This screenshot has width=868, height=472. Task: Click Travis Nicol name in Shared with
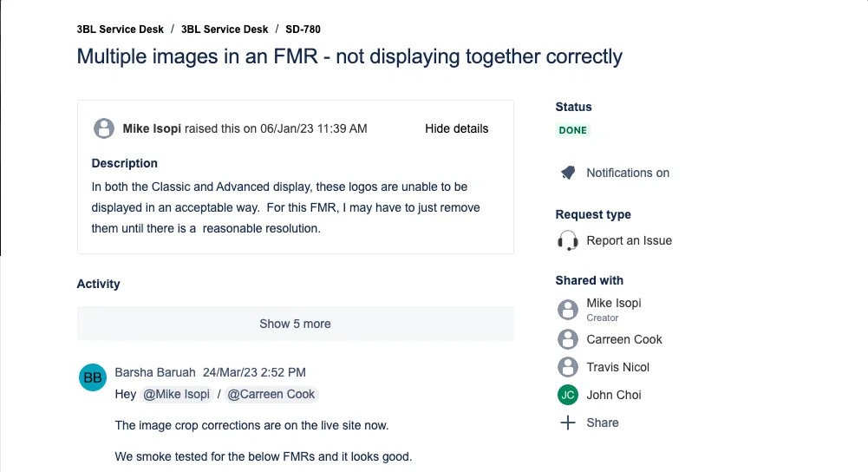coord(617,367)
